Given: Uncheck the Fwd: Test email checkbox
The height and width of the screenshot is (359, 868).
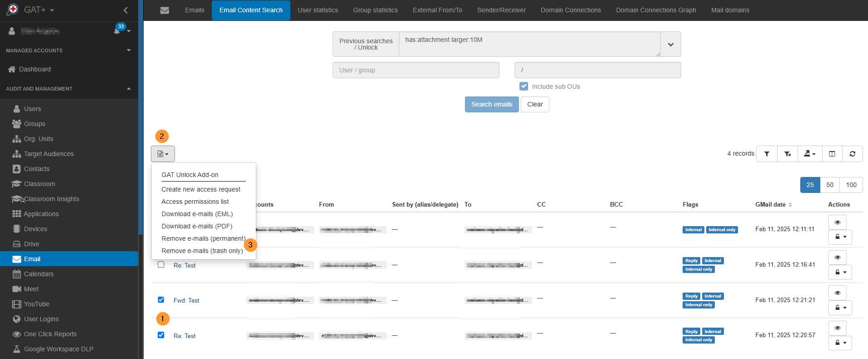Looking at the screenshot, I should [161, 299].
